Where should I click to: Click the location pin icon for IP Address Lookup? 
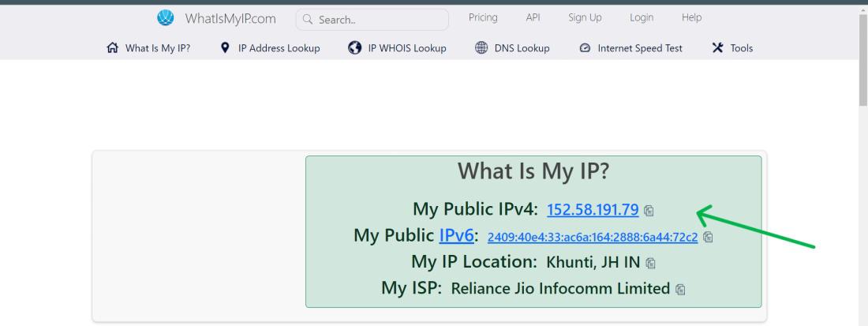[x=224, y=47]
